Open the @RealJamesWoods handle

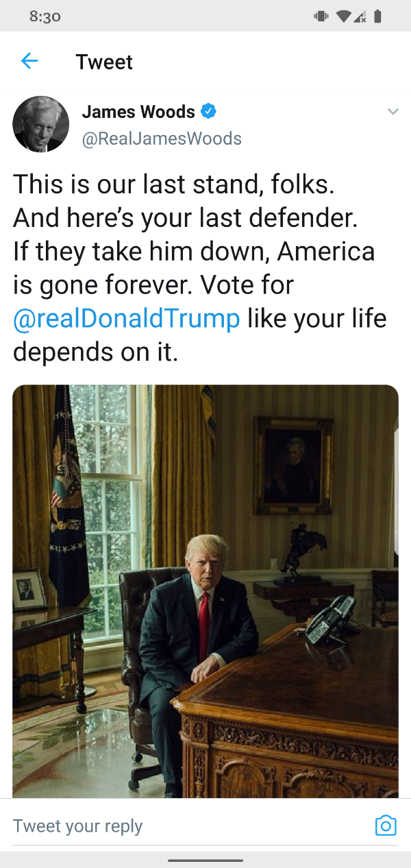pyautogui.click(x=162, y=138)
